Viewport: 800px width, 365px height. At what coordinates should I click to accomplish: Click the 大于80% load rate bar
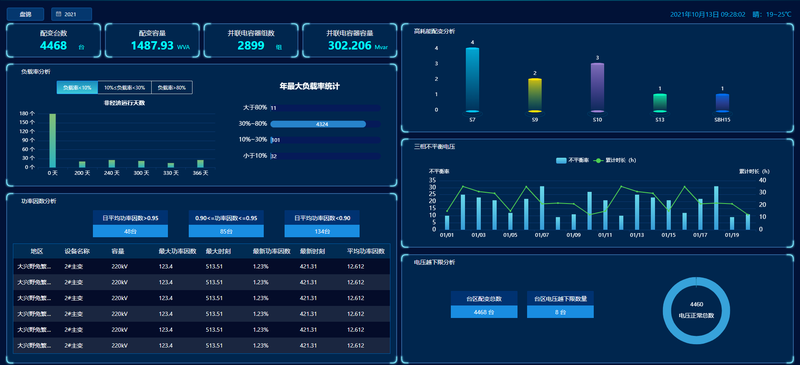(x=326, y=108)
